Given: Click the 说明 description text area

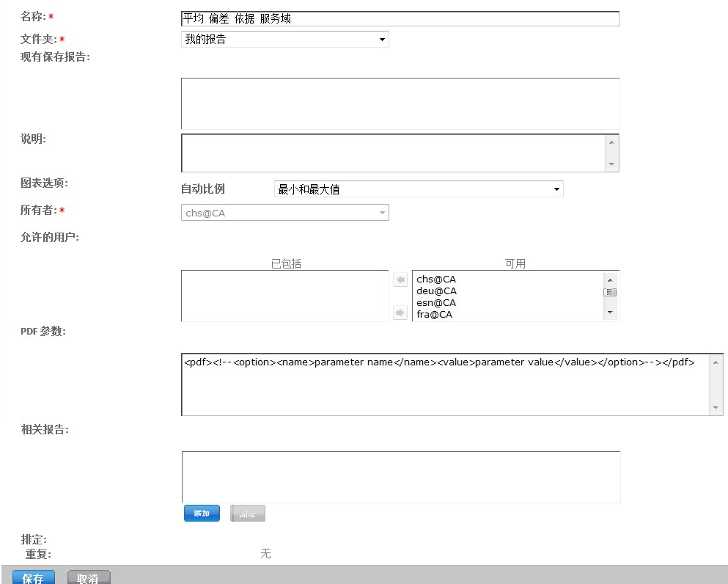Looking at the screenshot, I should tap(400, 153).
